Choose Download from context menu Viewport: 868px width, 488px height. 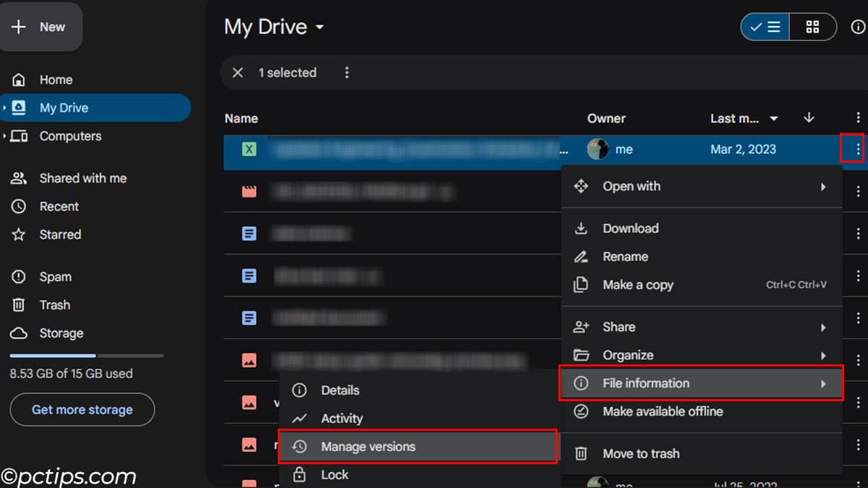(x=702, y=228)
